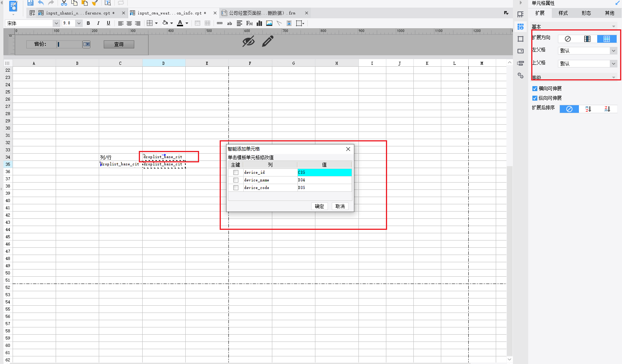Open the cell attributes panel icon in right sidebar
Image resolution: width=622 pixels, height=364 pixels.
point(521,27)
